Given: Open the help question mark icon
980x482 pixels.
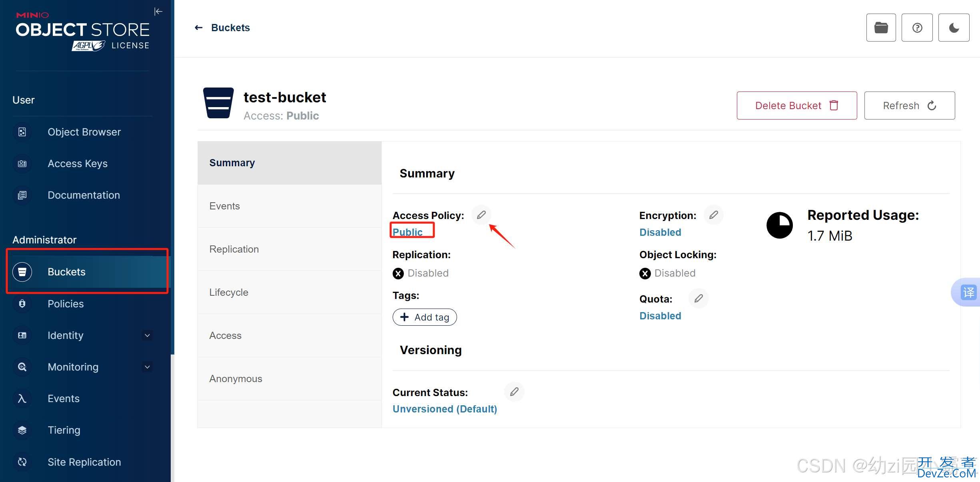Looking at the screenshot, I should point(917,28).
